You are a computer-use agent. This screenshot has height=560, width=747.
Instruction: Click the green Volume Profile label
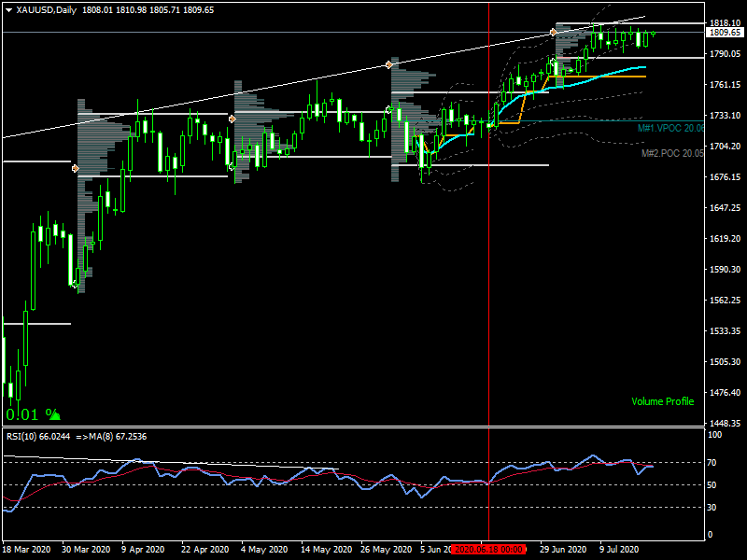662,401
